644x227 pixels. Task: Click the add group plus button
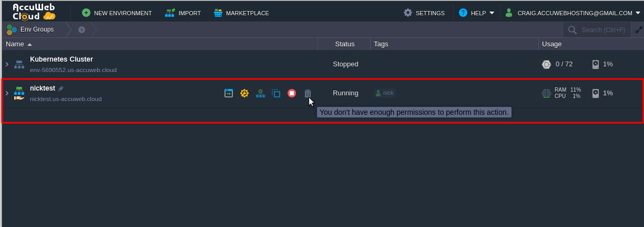[81, 30]
